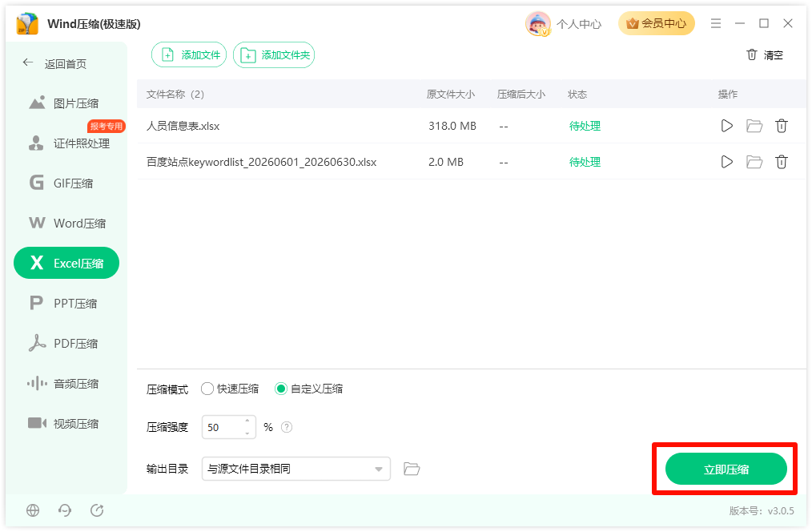Click the globe language icon
Viewport: 812px width, 532px height.
point(33,510)
